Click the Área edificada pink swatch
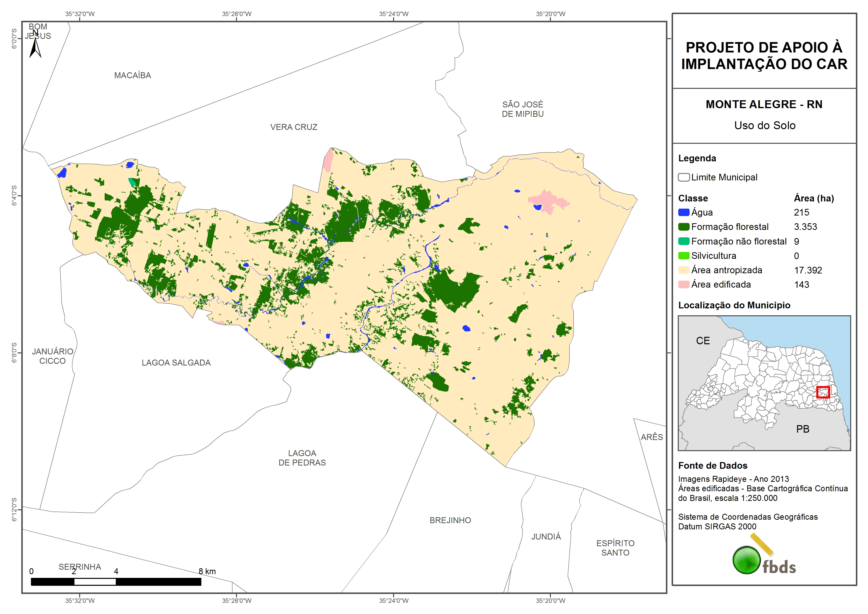 pos(683,285)
